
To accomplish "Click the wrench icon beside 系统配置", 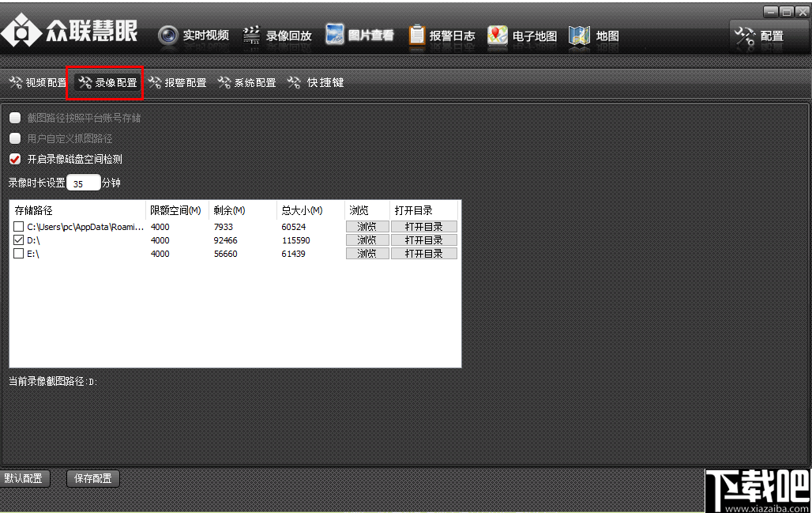I will [224, 82].
